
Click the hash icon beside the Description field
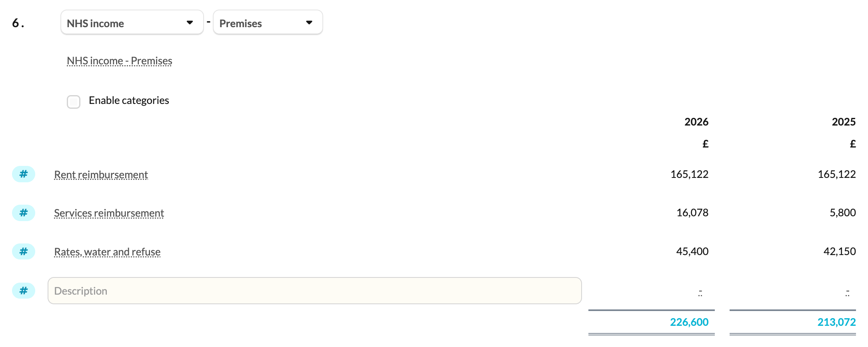point(24,291)
